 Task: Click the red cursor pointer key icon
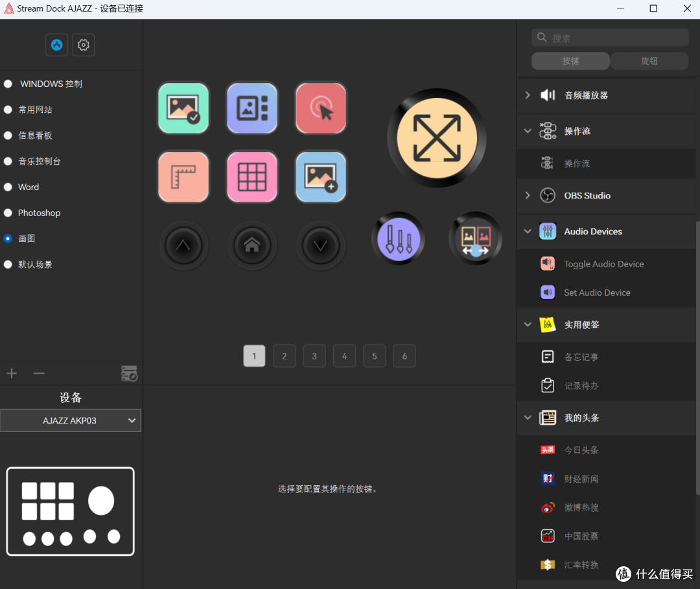tap(321, 108)
